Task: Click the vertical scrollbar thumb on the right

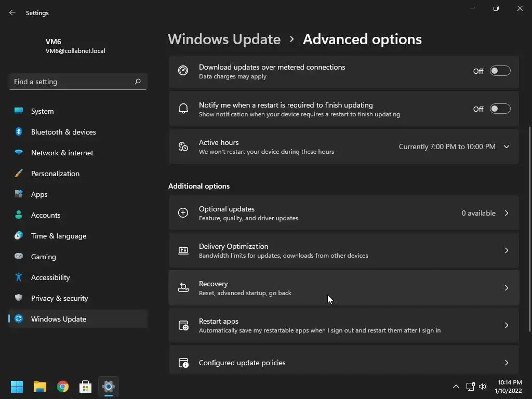Action: (529, 229)
